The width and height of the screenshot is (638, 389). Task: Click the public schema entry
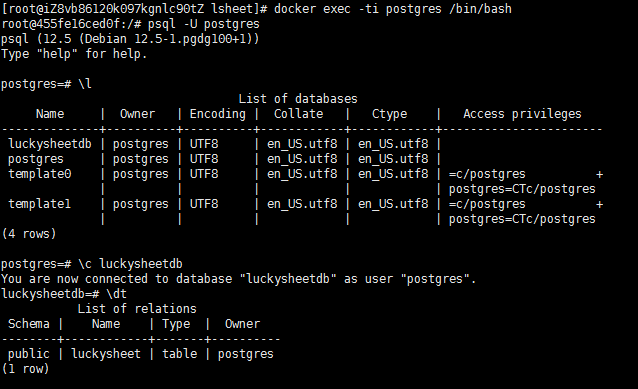[28, 354]
